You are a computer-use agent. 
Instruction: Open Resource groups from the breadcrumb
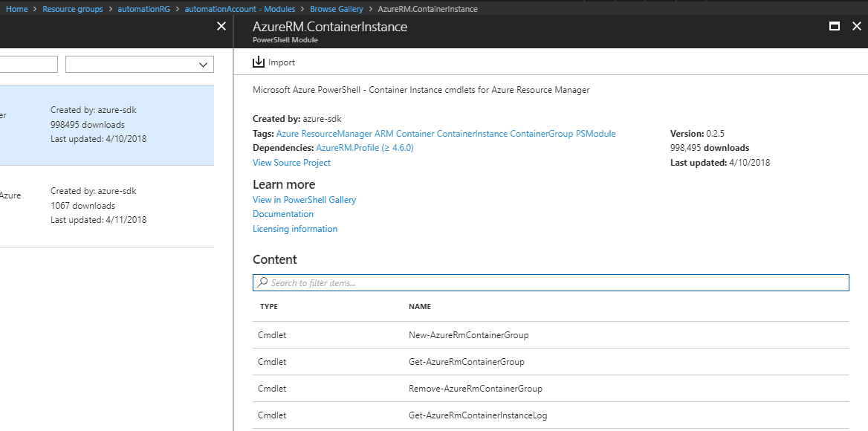[73, 8]
